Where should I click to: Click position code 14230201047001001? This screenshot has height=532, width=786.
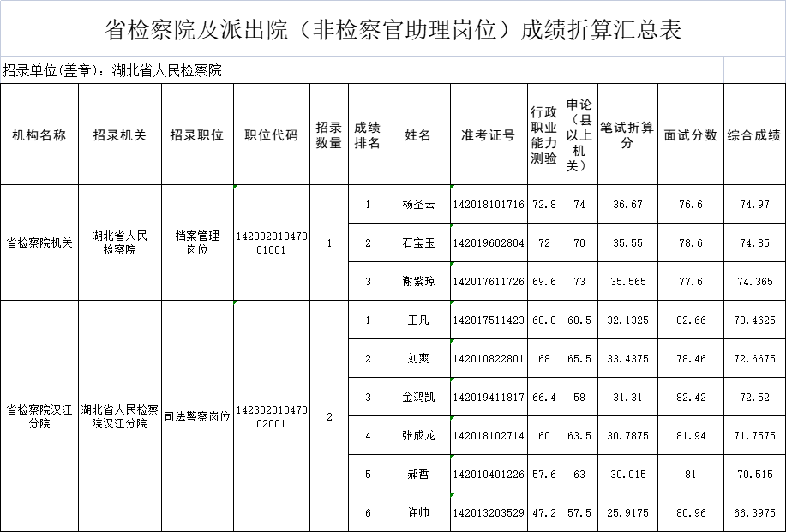(272, 242)
